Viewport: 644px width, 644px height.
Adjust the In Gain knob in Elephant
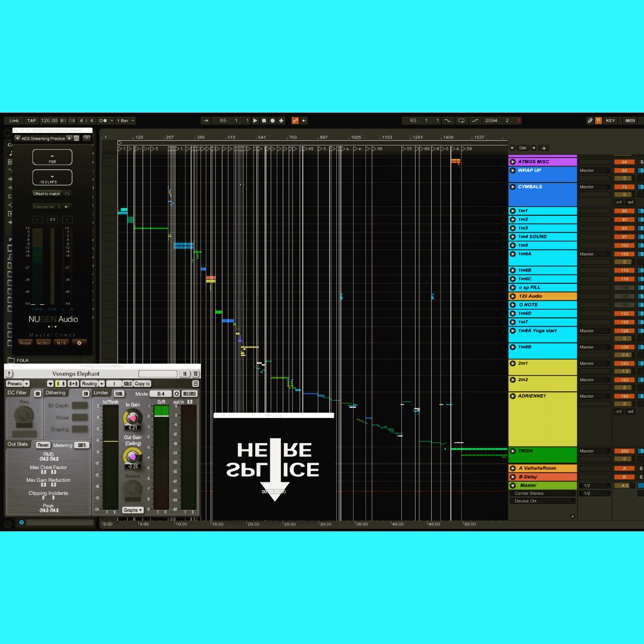(132, 418)
